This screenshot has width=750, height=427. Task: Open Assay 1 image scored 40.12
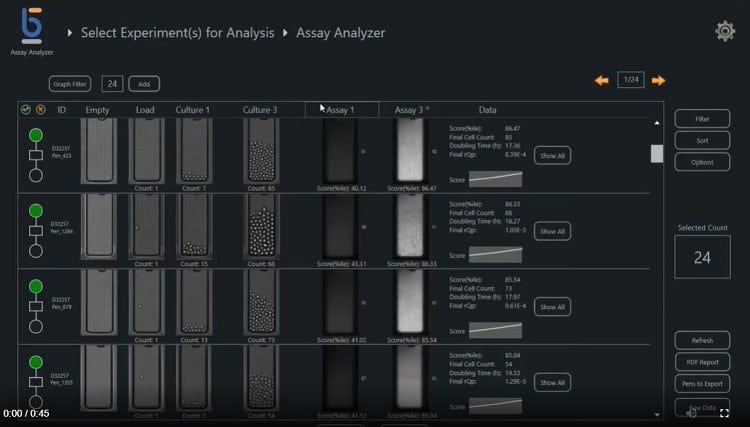[x=340, y=151]
